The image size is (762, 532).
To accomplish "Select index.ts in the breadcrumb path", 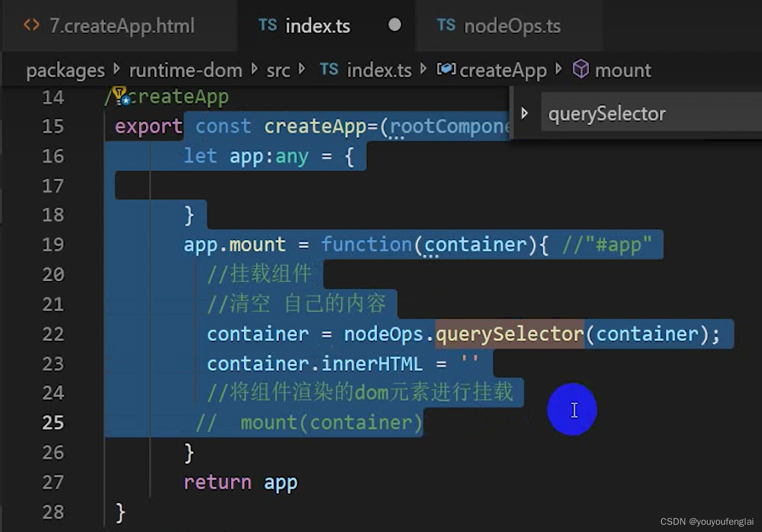I will coord(379,70).
